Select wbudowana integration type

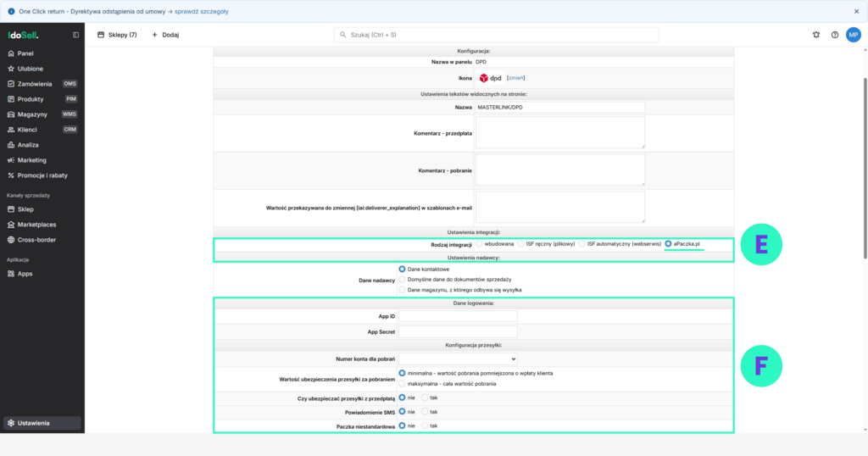(x=480, y=244)
